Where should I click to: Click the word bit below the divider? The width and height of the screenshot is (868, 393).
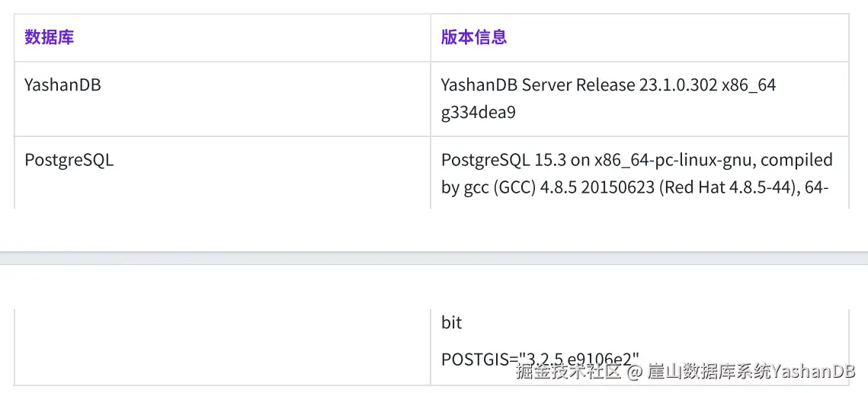pos(452,323)
